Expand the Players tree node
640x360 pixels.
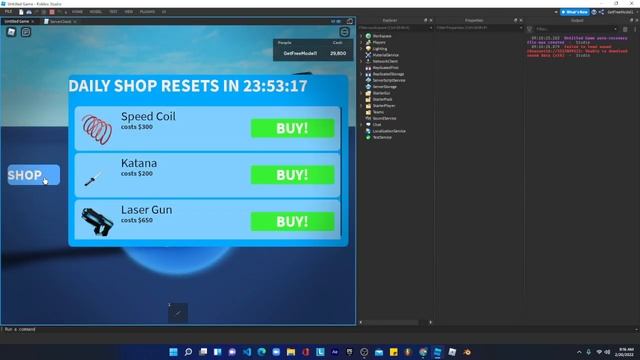pos(361,42)
